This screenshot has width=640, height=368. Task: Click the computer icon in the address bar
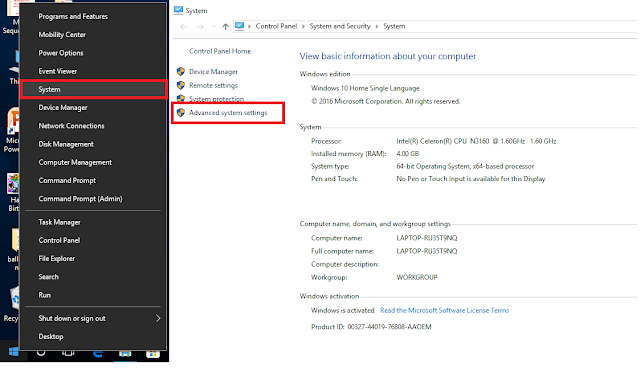coord(240,26)
